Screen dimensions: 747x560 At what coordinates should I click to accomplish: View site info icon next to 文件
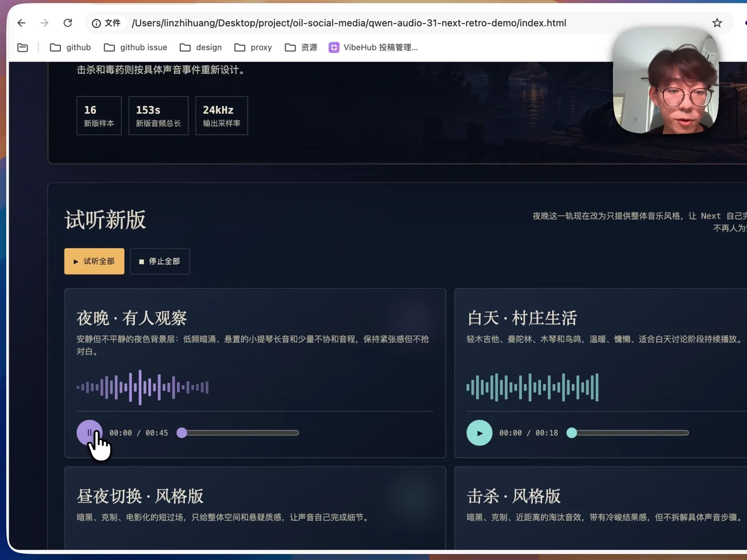pyautogui.click(x=96, y=23)
